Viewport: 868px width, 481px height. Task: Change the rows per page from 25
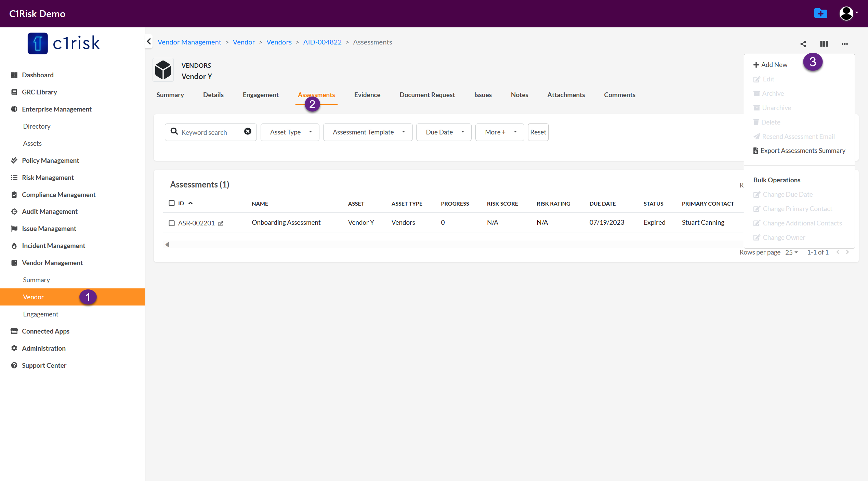point(791,252)
